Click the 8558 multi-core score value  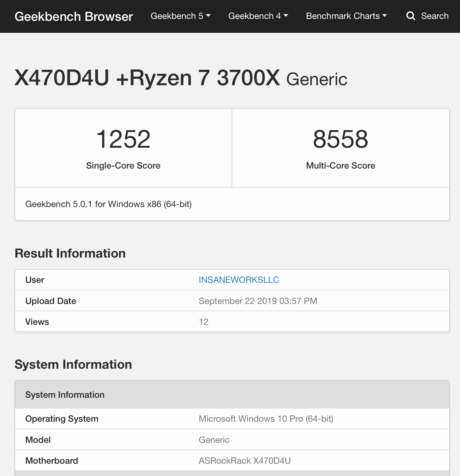tap(340, 139)
